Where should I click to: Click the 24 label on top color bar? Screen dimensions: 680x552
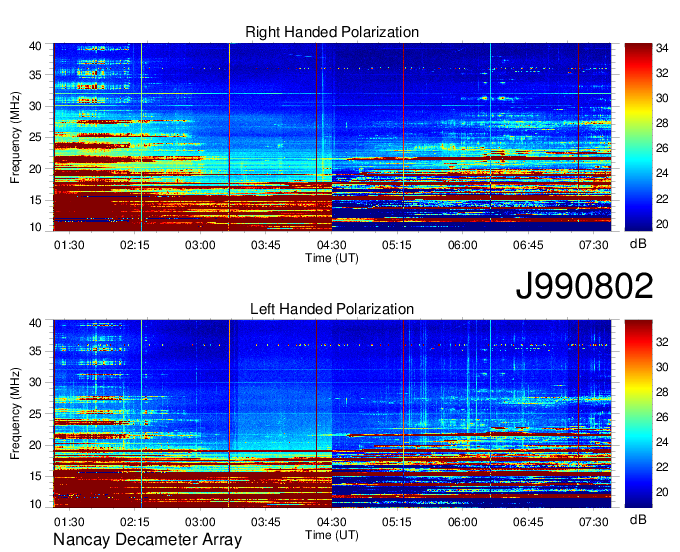point(662,173)
